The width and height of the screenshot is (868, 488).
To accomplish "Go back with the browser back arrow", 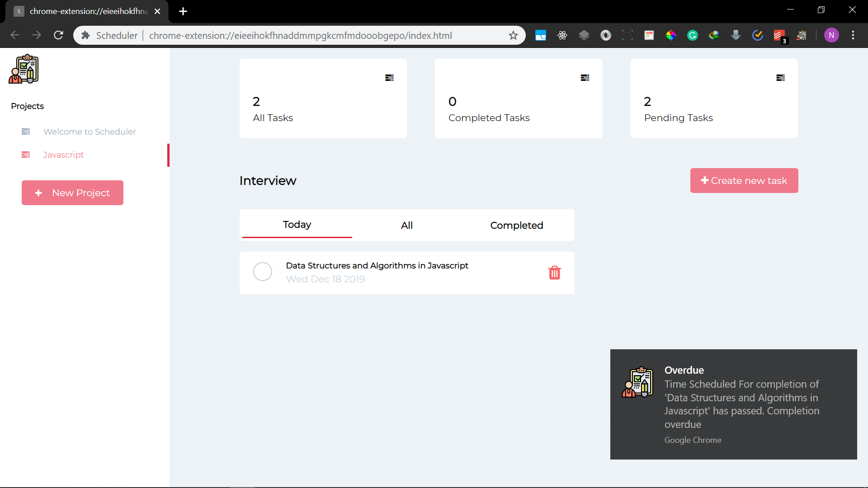I will (15, 35).
